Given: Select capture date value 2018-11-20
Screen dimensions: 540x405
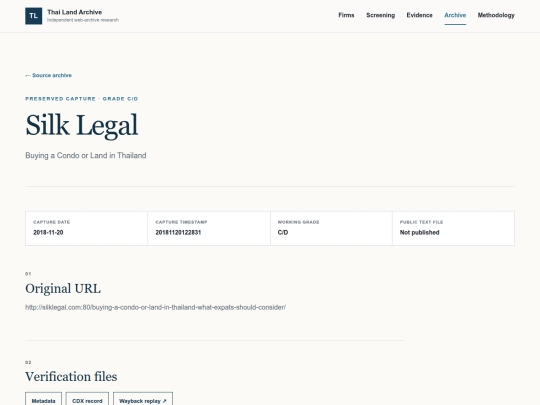Looking at the screenshot, I should 48,232.
